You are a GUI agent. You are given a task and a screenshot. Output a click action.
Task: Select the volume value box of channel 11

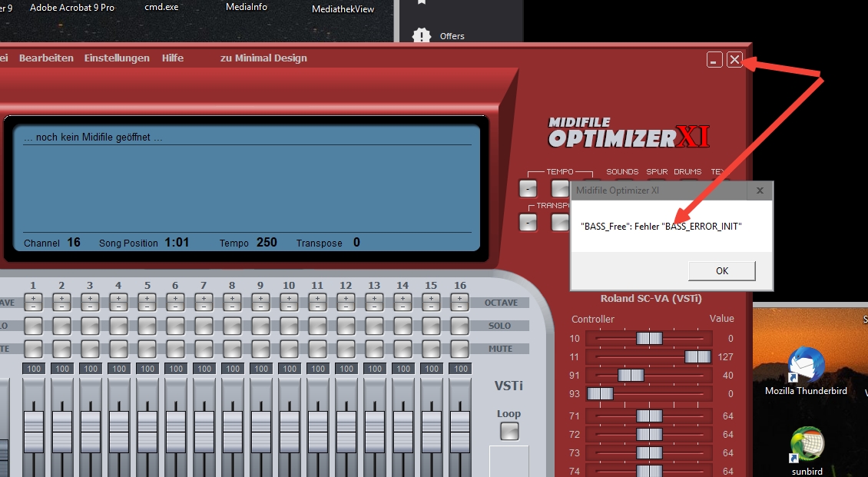click(318, 369)
